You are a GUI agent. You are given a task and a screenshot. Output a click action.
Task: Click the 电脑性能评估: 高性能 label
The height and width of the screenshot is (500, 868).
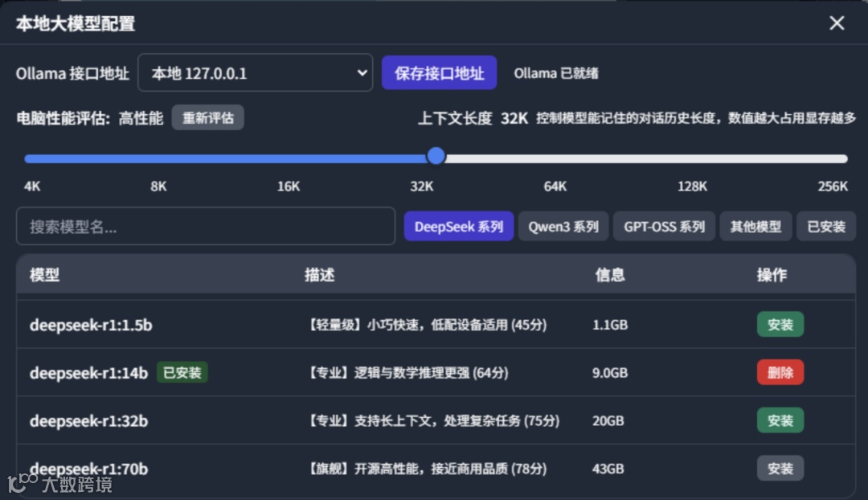tap(90, 118)
